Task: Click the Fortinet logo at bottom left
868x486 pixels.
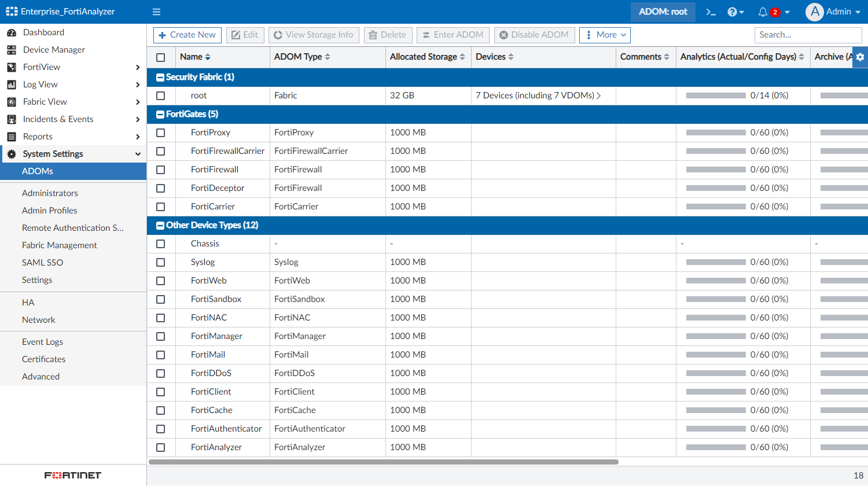Action: 72,475
